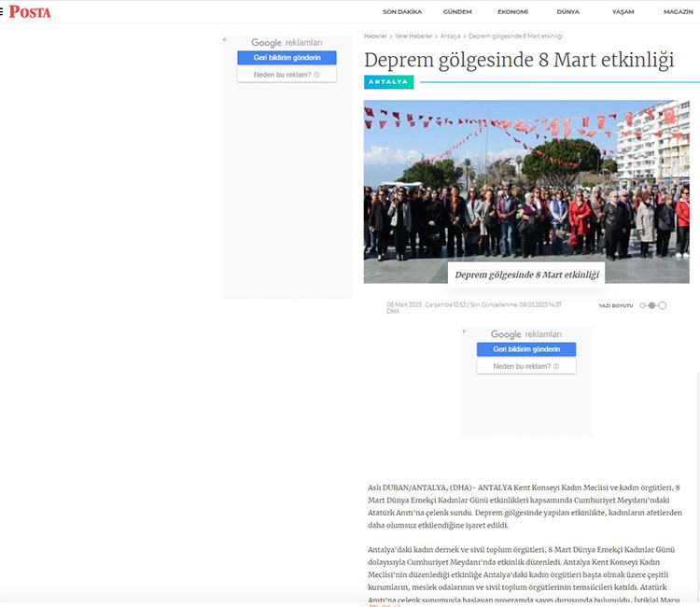Viewport: 700px width, 607px height.
Task: Open the DÜNYA section
Action: click(x=567, y=11)
